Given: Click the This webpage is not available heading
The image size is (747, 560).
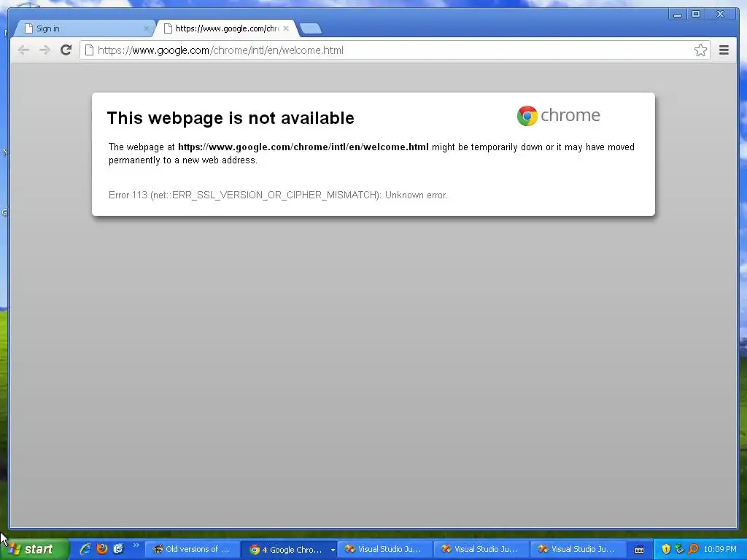Looking at the screenshot, I should (x=231, y=118).
